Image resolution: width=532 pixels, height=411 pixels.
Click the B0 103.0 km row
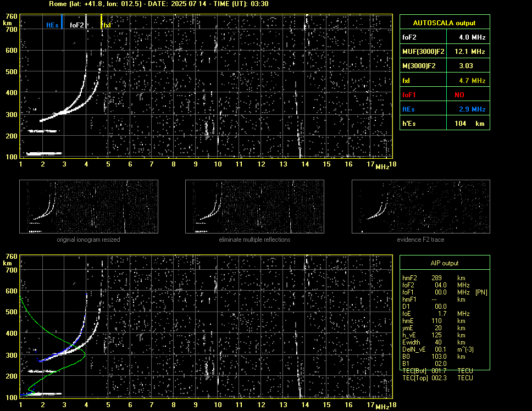(x=434, y=357)
